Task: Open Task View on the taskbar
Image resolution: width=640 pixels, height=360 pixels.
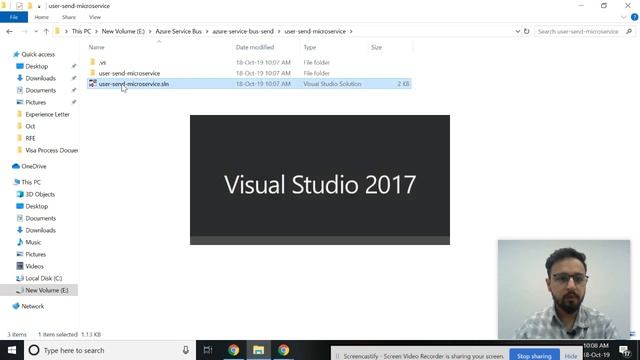Action: tap(208, 350)
